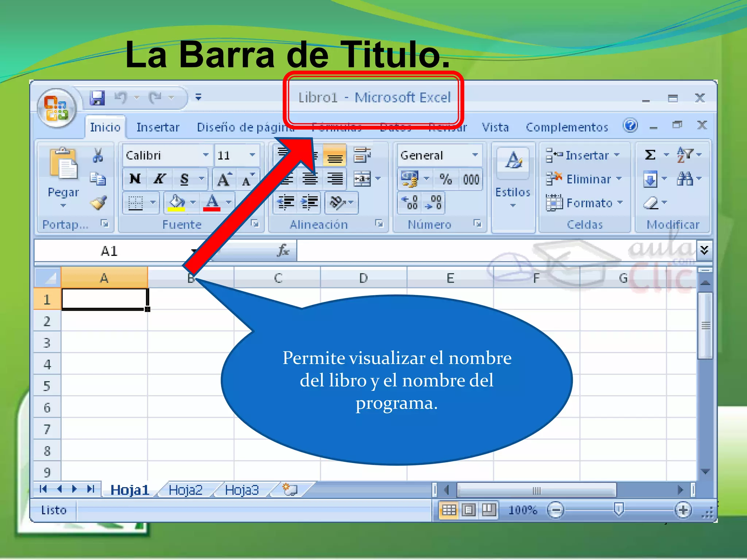Click the AutoSum sigma icon
The image size is (747, 560).
pos(650,155)
